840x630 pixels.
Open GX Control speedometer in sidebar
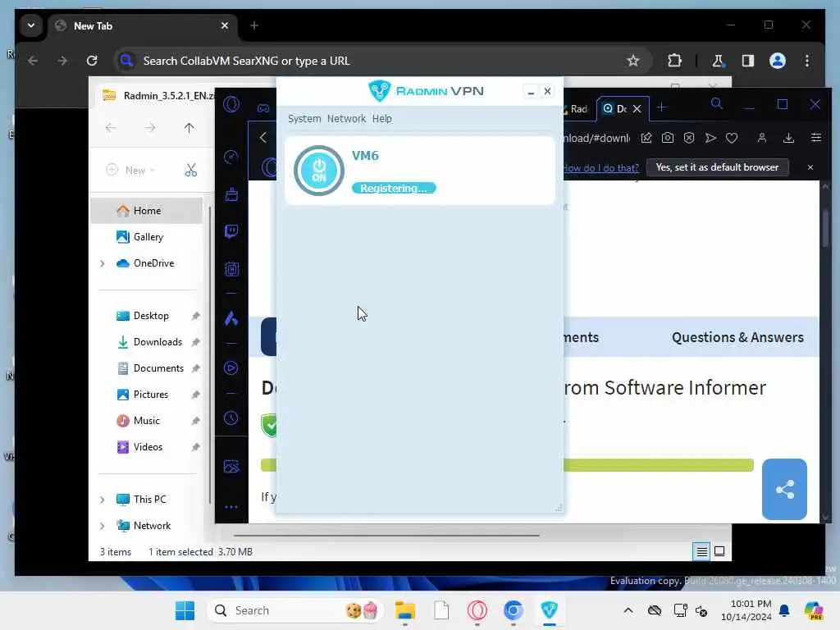click(x=231, y=157)
